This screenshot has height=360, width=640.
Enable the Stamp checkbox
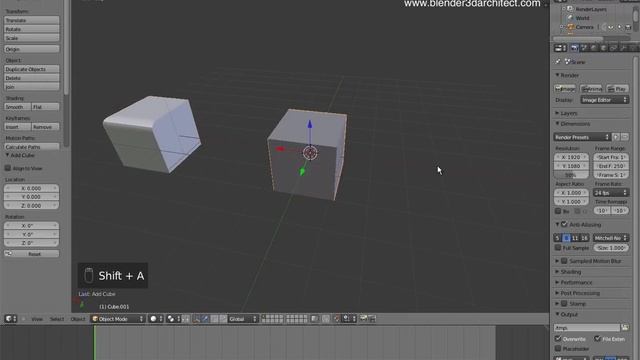564,304
